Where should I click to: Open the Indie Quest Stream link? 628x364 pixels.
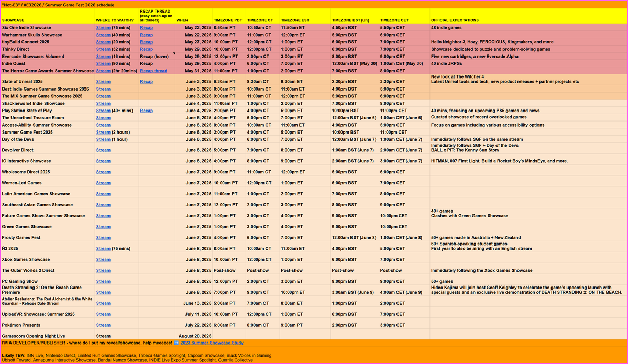[103, 64]
